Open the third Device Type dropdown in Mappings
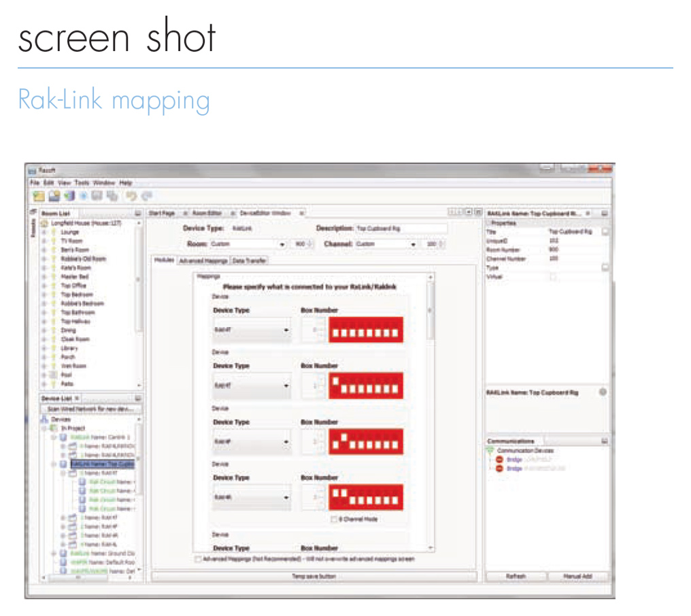 (252, 441)
